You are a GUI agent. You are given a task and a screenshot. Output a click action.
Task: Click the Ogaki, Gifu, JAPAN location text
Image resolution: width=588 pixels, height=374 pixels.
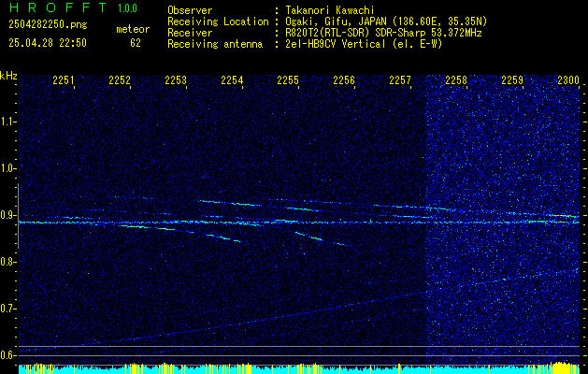tap(386, 22)
